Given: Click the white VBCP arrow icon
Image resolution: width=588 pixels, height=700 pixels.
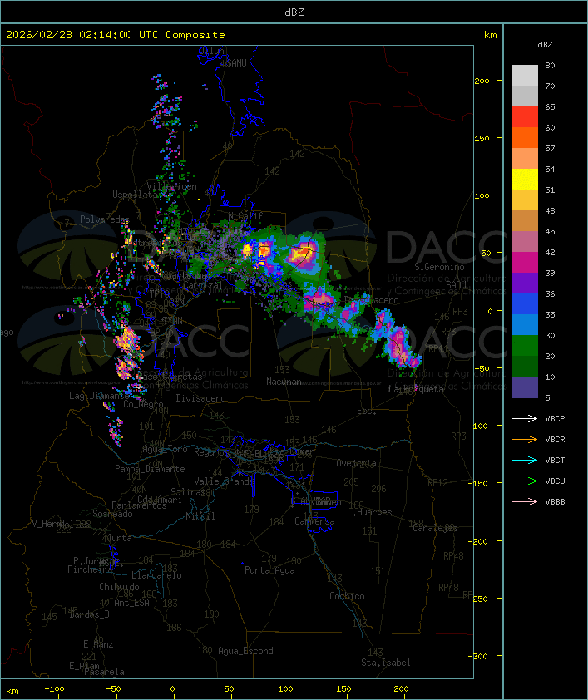Looking at the screenshot, I should (x=525, y=418).
